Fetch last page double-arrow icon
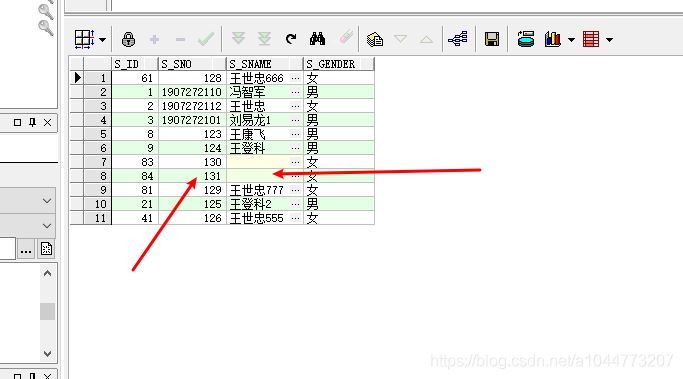Screen dimensions: 683x379 pyautogui.click(x=264, y=39)
